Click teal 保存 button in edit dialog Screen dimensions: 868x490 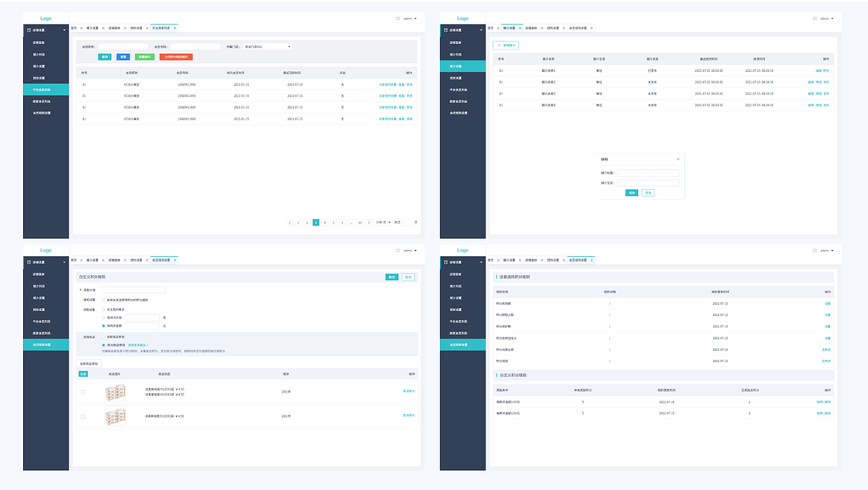point(632,192)
